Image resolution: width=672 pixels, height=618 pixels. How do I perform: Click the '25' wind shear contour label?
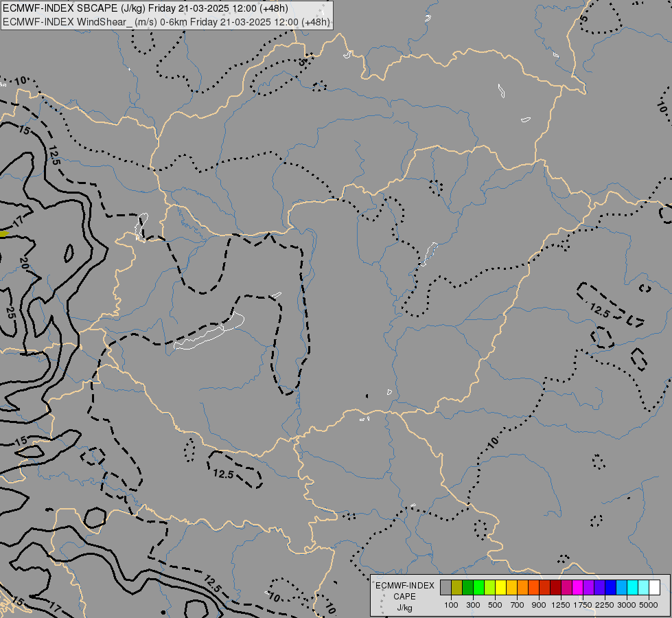click(11, 312)
